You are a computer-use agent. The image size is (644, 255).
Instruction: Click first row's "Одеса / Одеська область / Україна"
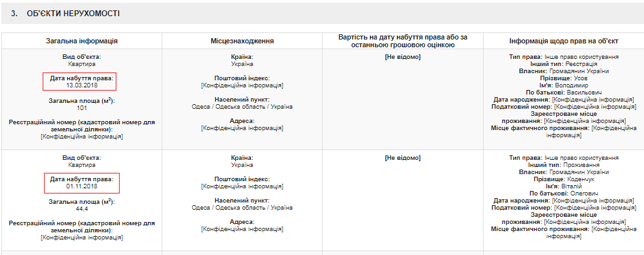point(242,107)
